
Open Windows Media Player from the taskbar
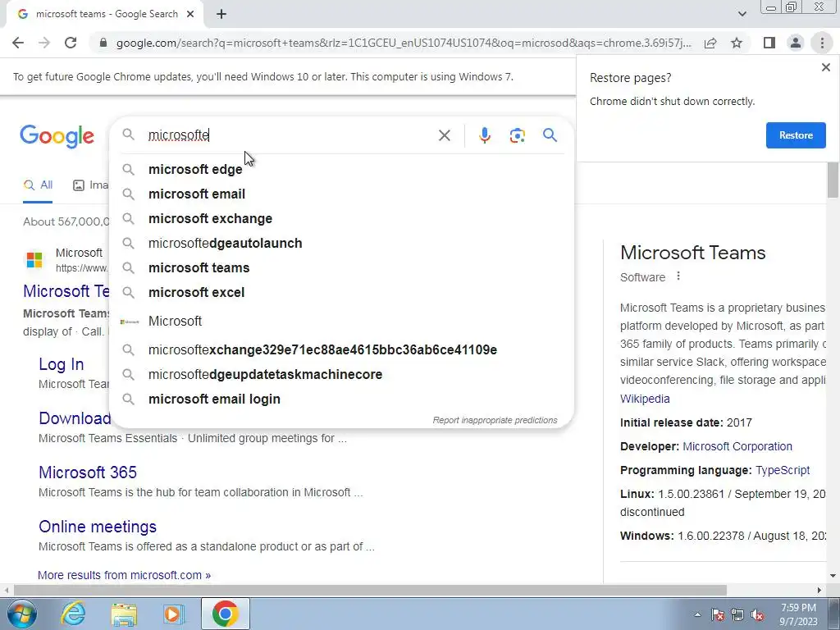coord(174,614)
